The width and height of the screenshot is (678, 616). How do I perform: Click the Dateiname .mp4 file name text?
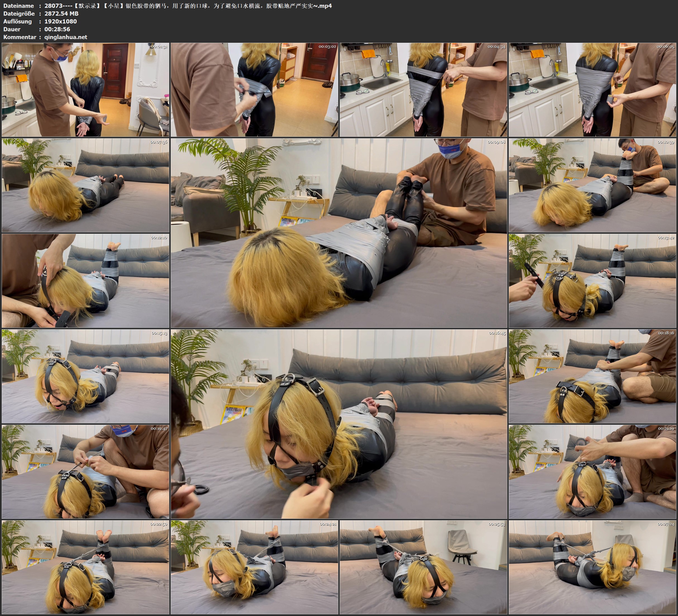point(188,6)
